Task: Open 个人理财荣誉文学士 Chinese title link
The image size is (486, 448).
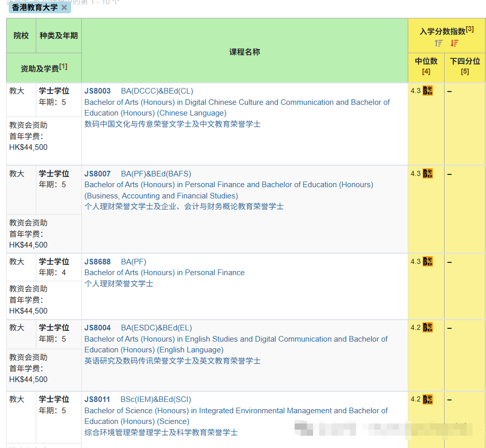Action: coord(119,283)
